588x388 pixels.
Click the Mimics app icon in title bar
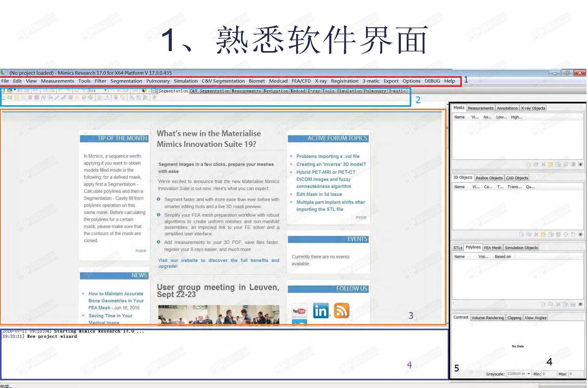[x=3, y=73]
